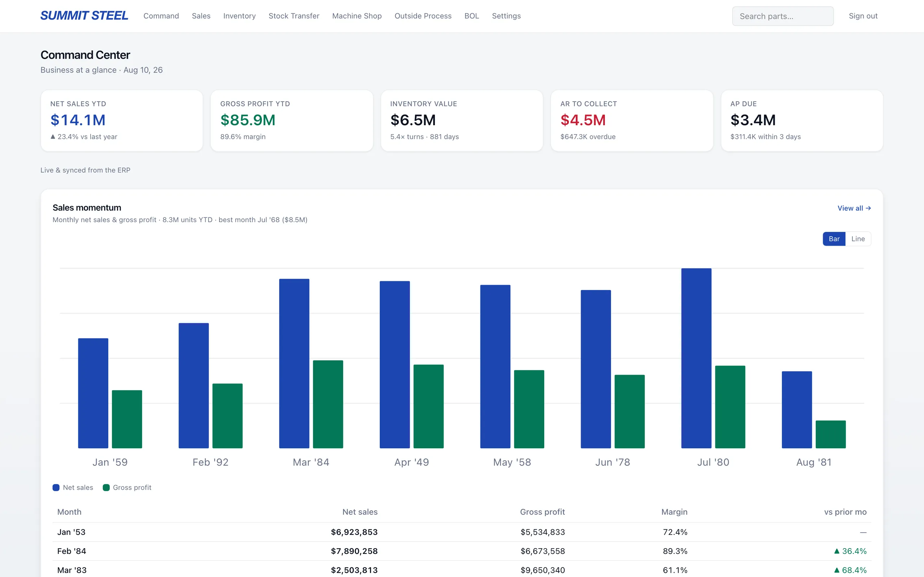Switch chart to Bar view
Image resolution: width=924 pixels, height=577 pixels.
click(x=834, y=238)
